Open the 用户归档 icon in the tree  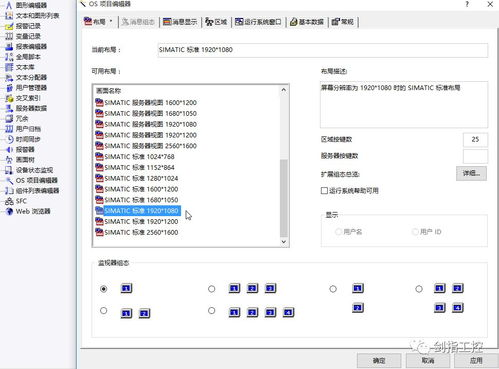[9, 129]
